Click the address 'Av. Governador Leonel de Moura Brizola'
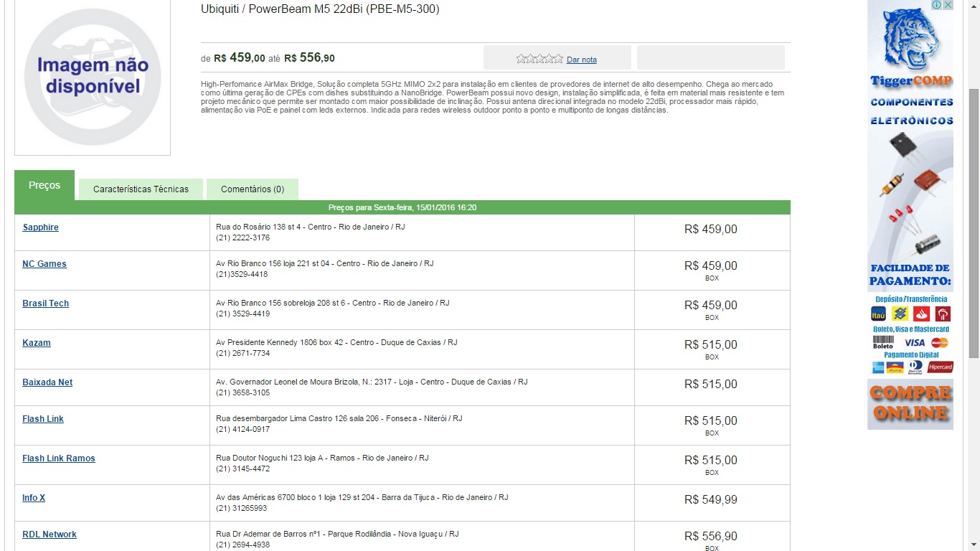This screenshot has height=551, width=980. coord(287,382)
